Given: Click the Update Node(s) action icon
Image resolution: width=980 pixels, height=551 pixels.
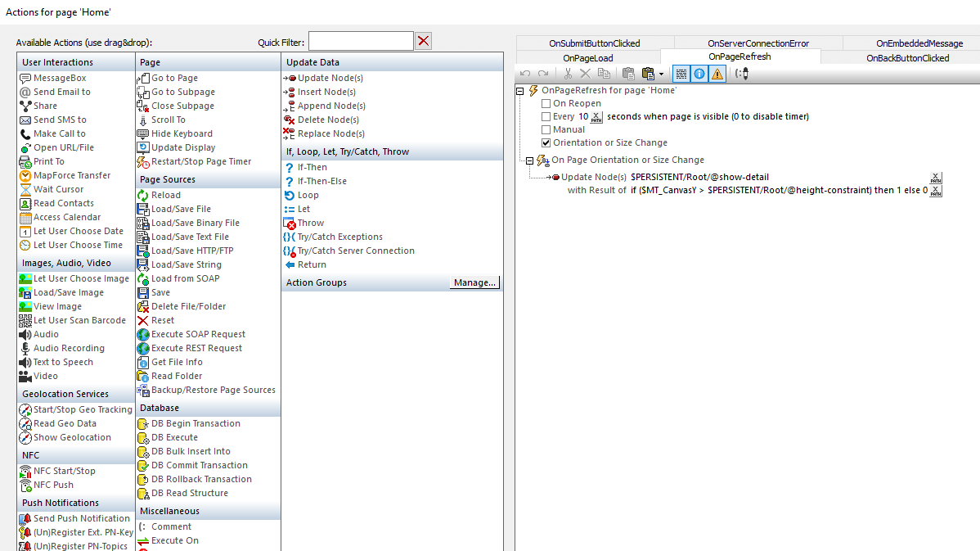Looking at the screenshot, I should tap(289, 78).
